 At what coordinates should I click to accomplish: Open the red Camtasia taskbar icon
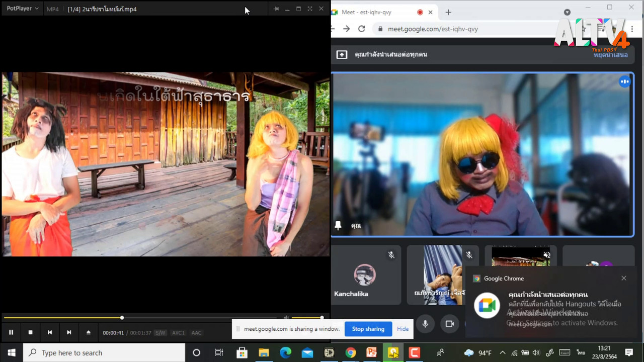tap(414, 352)
